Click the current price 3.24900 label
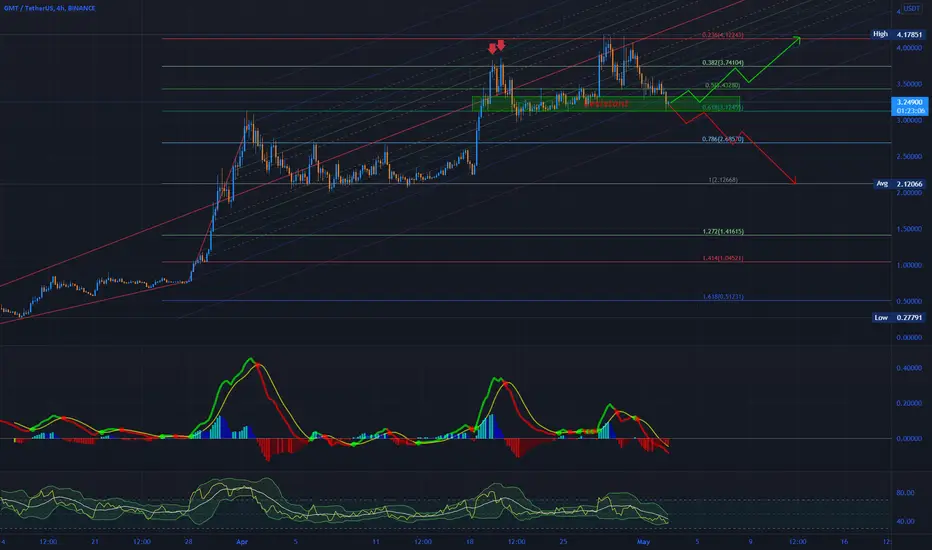The height and width of the screenshot is (550, 932). (x=910, y=106)
